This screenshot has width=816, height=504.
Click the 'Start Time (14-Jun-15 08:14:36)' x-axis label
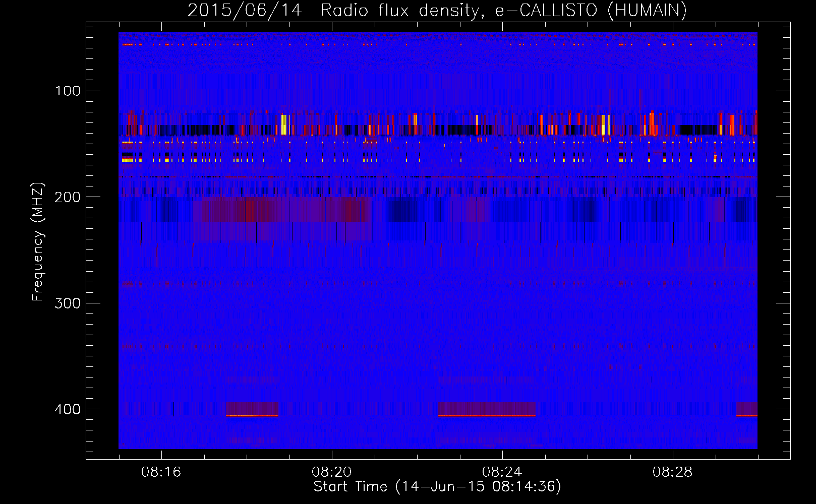[x=437, y=487]
